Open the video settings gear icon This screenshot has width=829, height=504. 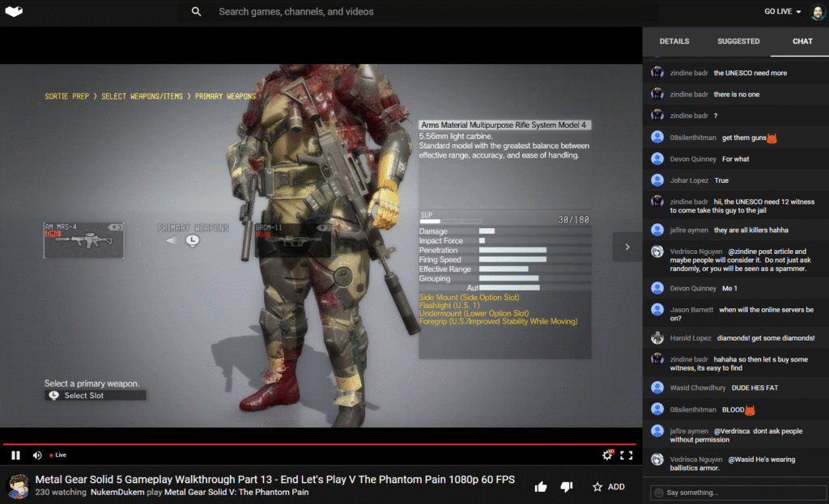[607, 455]
